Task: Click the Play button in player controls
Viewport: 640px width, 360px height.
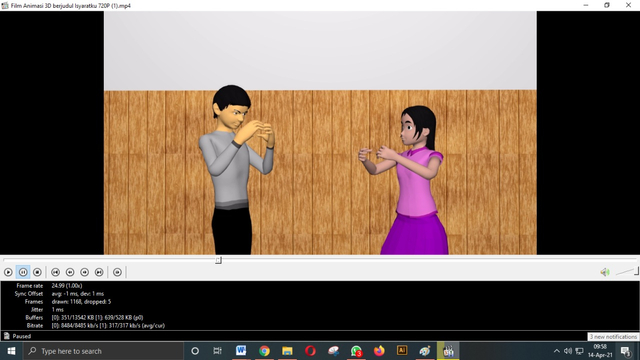Action: [x=8, y=272]
